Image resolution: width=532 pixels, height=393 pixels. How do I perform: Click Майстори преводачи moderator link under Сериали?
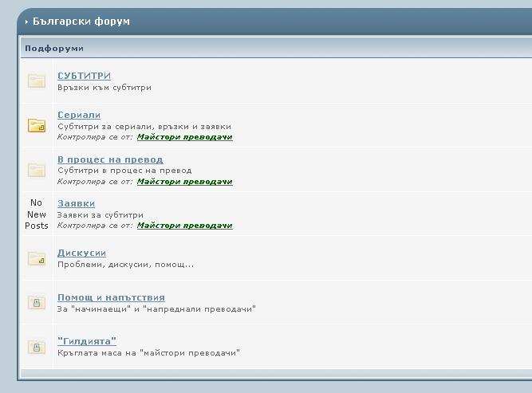click(184, 137)
